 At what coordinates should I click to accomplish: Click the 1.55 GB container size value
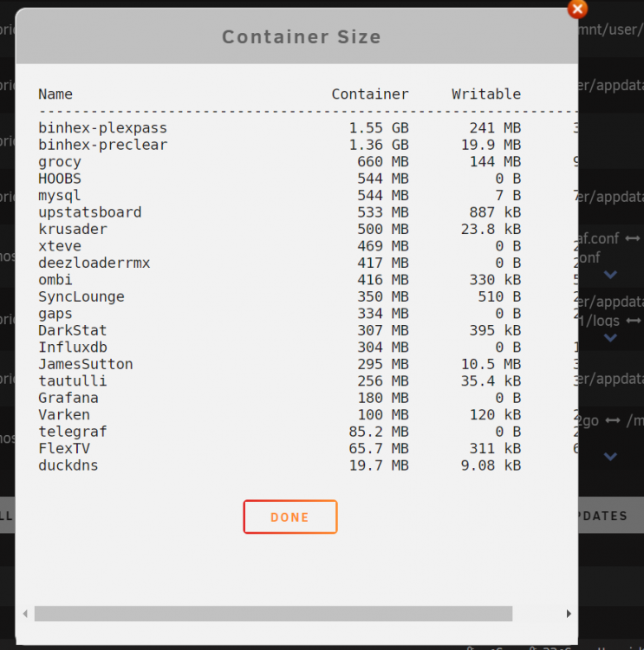[379, 127]
